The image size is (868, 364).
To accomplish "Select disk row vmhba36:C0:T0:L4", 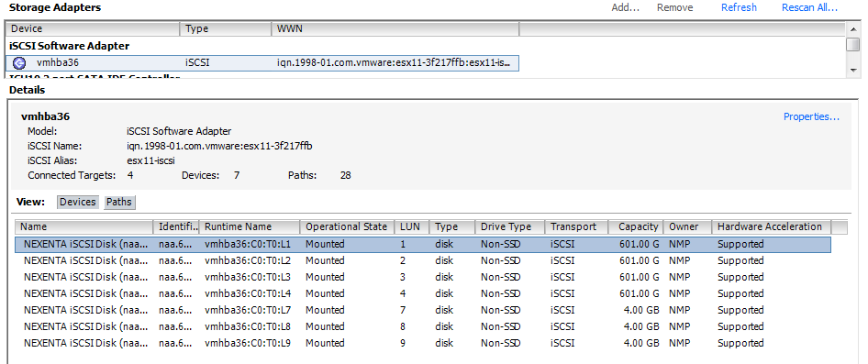I will click(423, 293).
